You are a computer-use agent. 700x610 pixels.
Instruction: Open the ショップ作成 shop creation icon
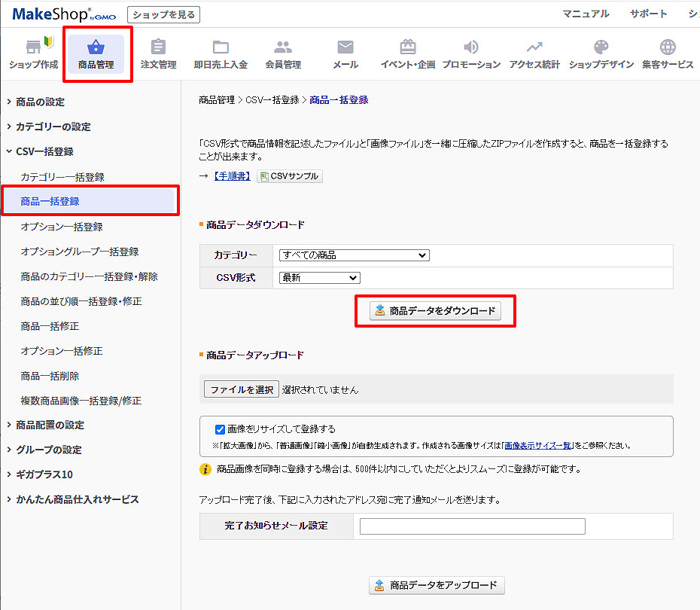33,47
